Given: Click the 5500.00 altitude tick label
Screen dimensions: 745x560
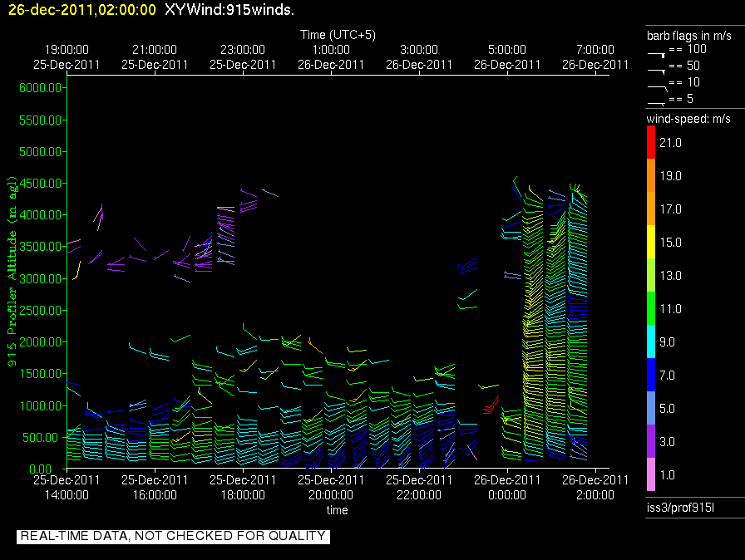Looking at the screenshot, I should pyautogui.click(x=41, y=120).
